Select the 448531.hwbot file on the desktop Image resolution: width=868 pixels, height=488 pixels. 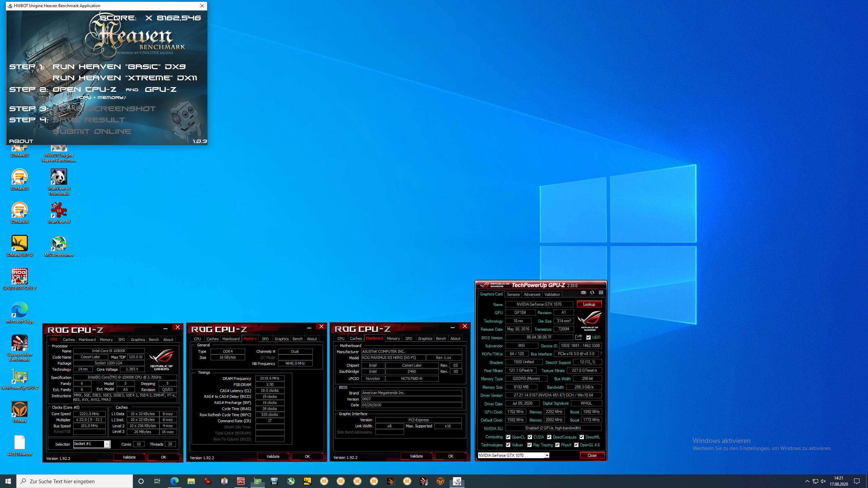pyautogui.click(x=19, y=446)
